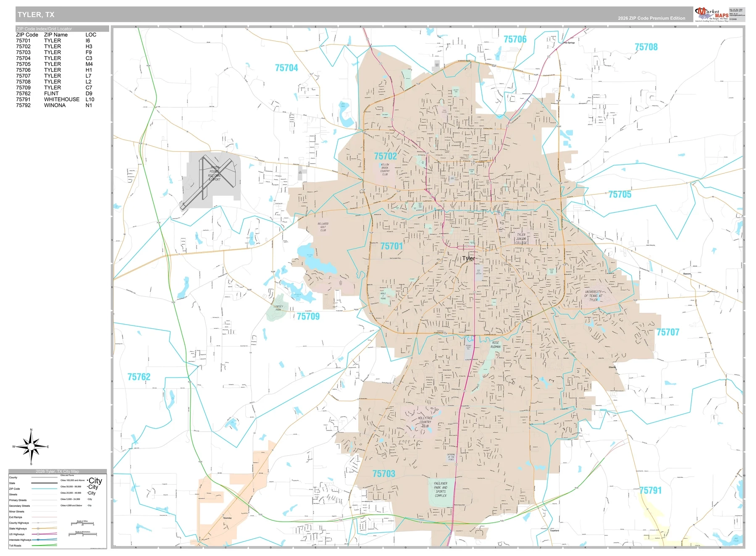This screenshot has width=756, height=556.
Task: Click the 75701 label on the map
Action: [x=391, y=246]
